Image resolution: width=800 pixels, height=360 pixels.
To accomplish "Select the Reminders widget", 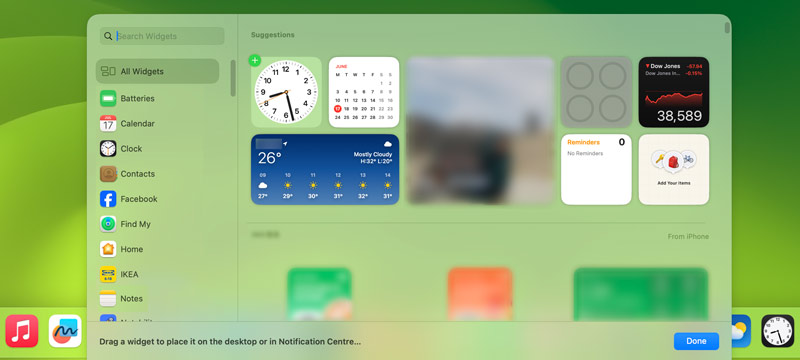I will click(x=596, y=169).
